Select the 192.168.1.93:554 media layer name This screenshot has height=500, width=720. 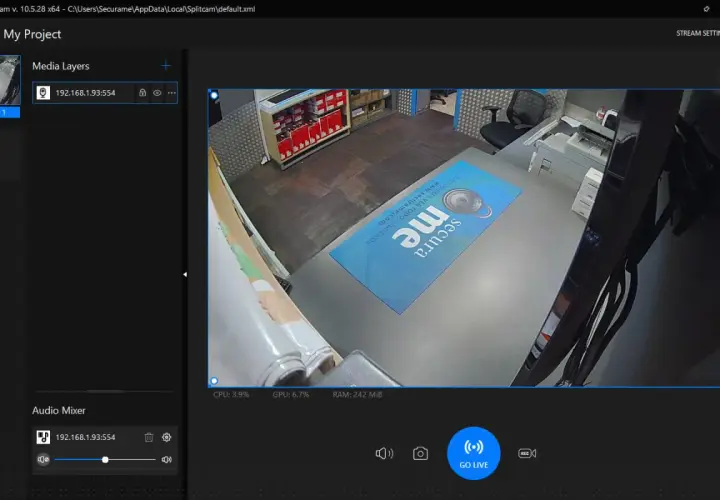coord(85,93)
